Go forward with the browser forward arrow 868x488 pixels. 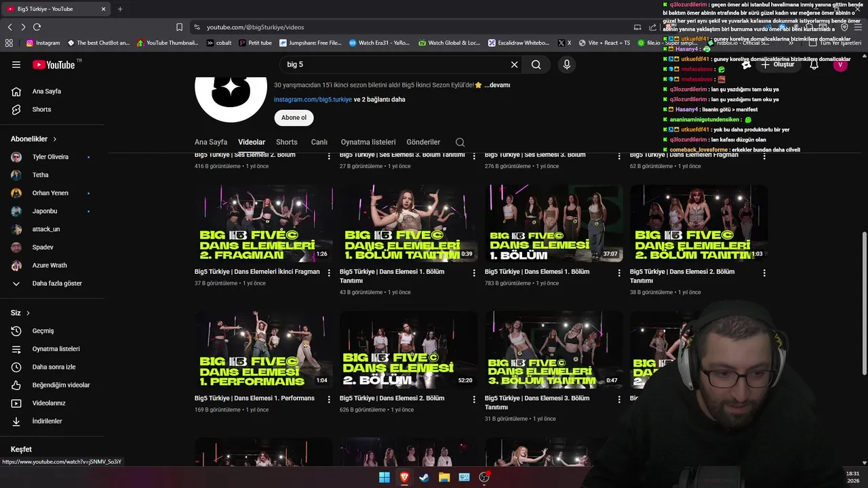[x=23, y=27]
